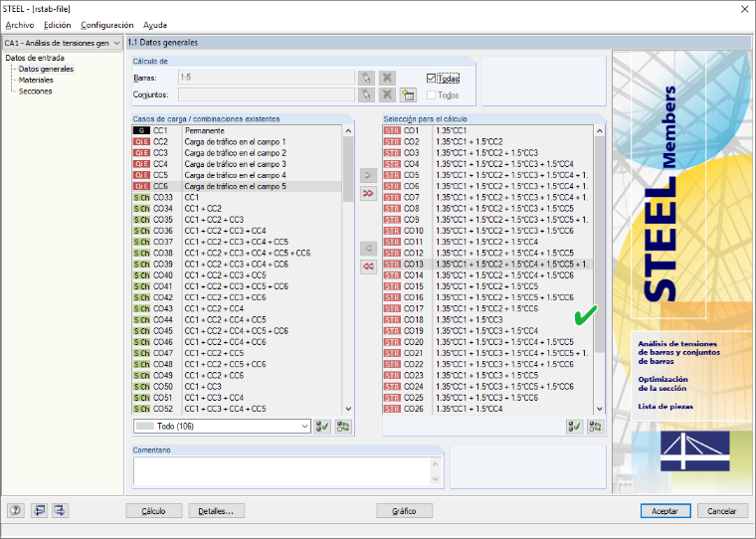
Task: Click into the Conjuntos input field
Action: [x=267, y=94]
